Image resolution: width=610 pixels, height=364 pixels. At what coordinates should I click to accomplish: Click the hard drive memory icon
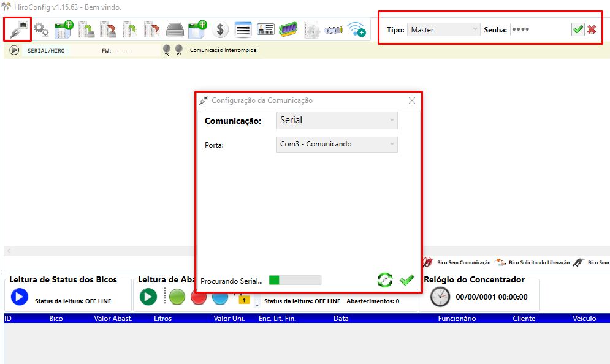coord(175,29)
